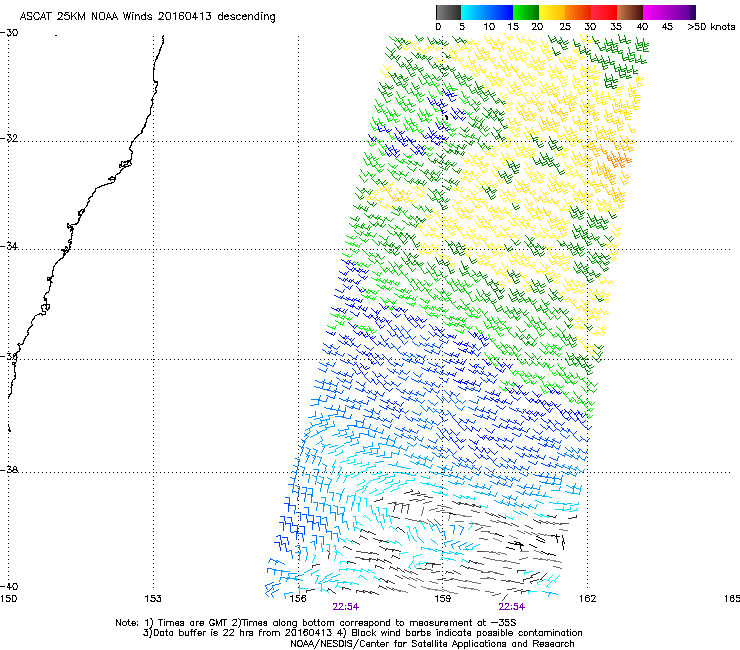
Task: Click the "-32" latitude axis label
Action: [x=9, y=138]
